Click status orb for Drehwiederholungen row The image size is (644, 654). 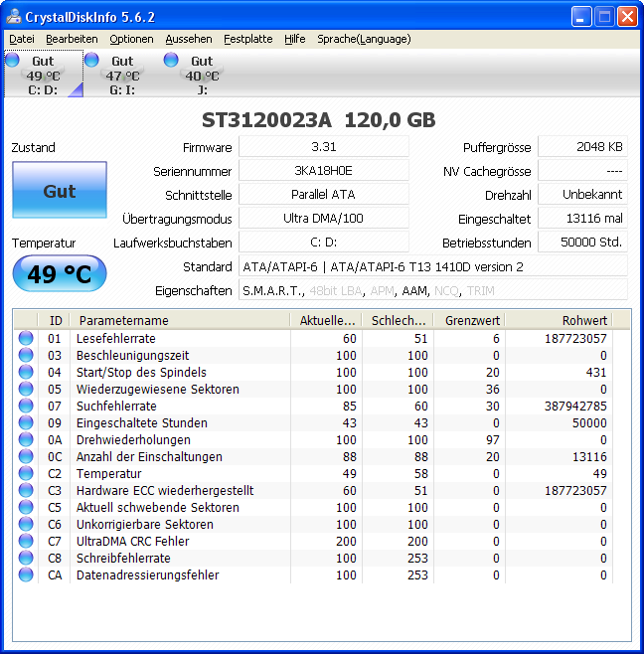(x=26, y=439)
